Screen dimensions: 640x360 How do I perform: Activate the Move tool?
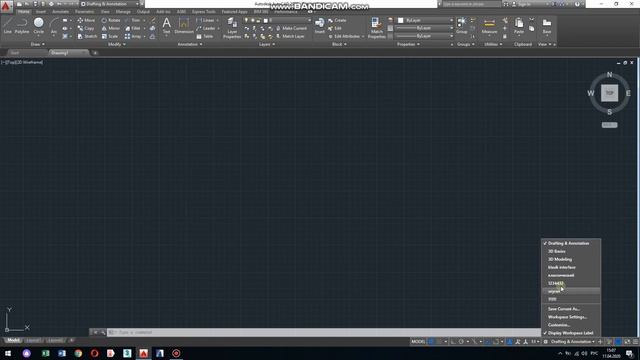click(x=86, y=20)
